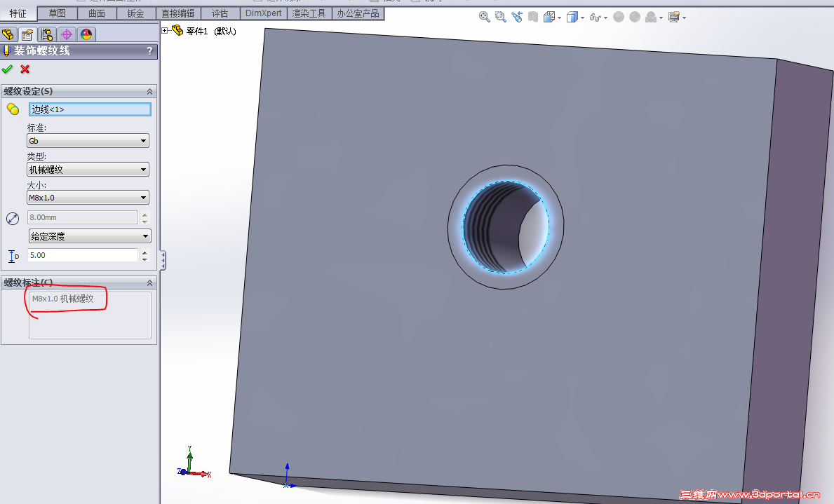Click the threaded hole in the model
Viewport: 834px width, 504px height.
pos(505,227)
